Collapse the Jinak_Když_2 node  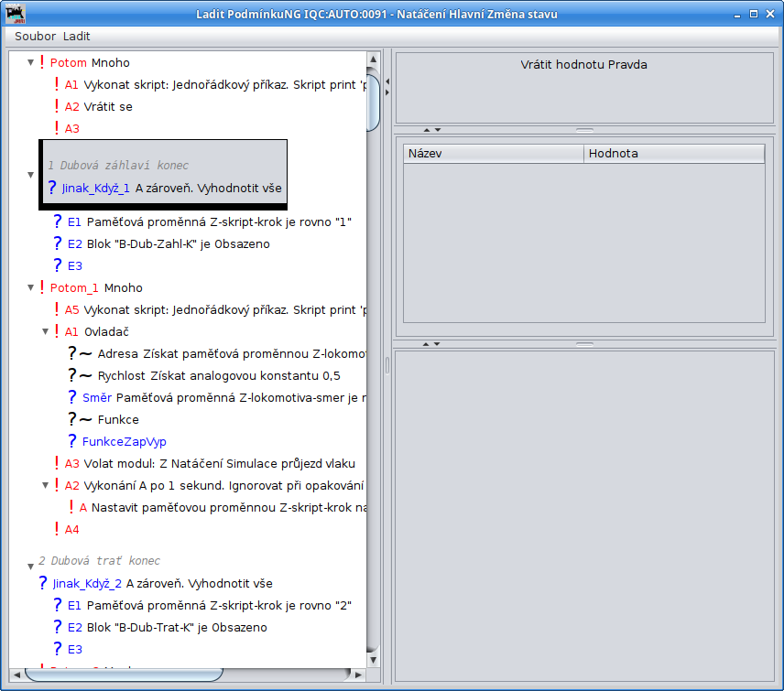tap(30, 567)
